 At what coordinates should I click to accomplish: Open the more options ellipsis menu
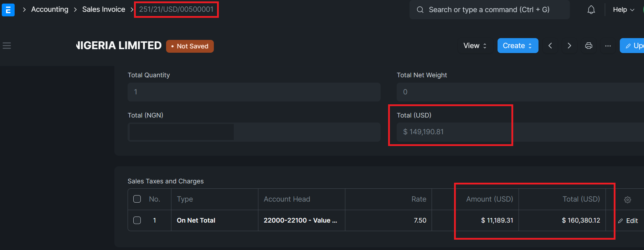(x=608, y=46)
